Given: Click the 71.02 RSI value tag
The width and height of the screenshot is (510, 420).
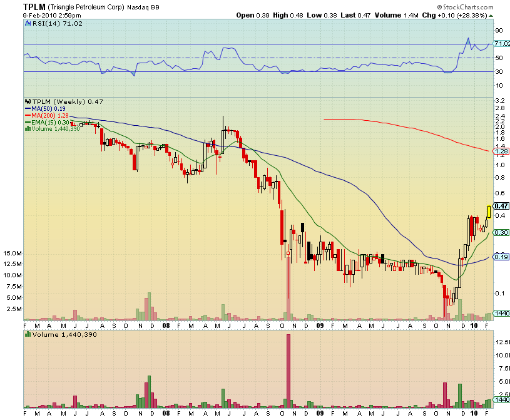Looking at the screenshot, I should tap(502, 44).
